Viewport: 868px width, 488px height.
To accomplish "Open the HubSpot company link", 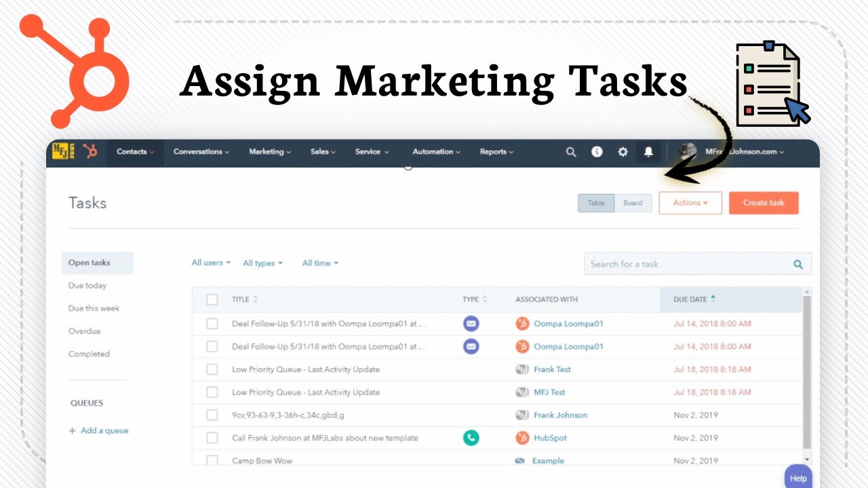I will pyautogui.click(x=550, y=438).
